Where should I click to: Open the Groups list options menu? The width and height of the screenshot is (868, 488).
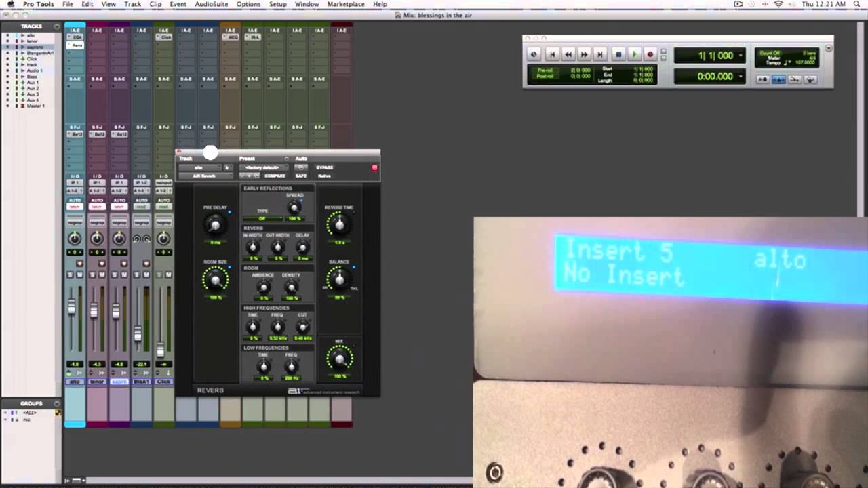click(x=56, y=403)
